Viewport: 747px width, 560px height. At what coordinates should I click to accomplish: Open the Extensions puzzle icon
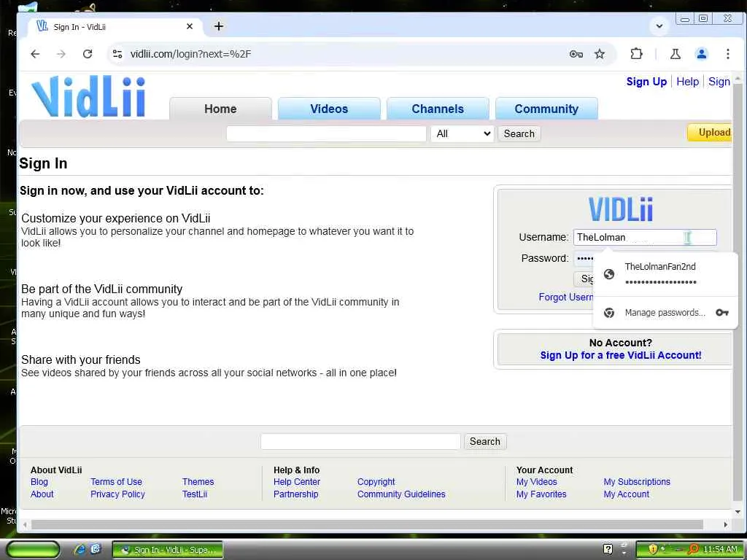point(636,54)
